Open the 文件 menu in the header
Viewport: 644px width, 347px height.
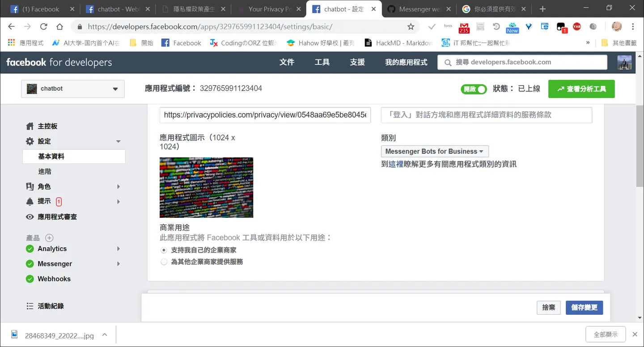(287, 62)
